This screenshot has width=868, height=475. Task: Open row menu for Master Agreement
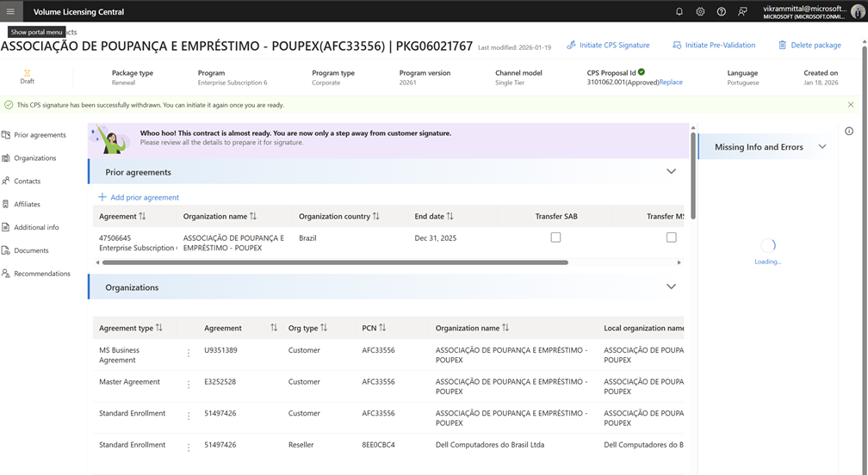tap(189, 385)
